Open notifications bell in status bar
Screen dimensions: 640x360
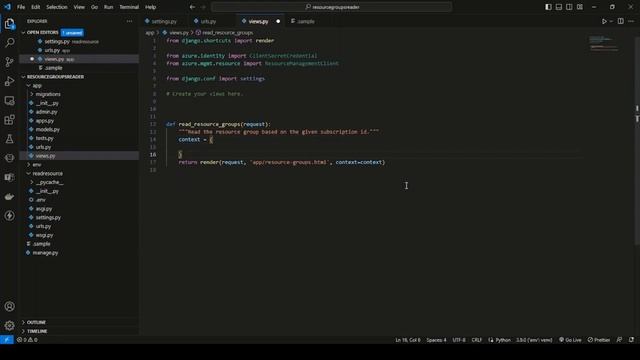click(631, 340)
